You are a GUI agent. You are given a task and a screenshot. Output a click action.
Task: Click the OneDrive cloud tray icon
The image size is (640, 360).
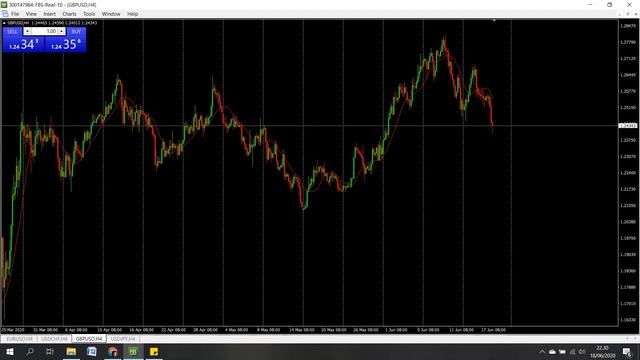tap(552, 352)
